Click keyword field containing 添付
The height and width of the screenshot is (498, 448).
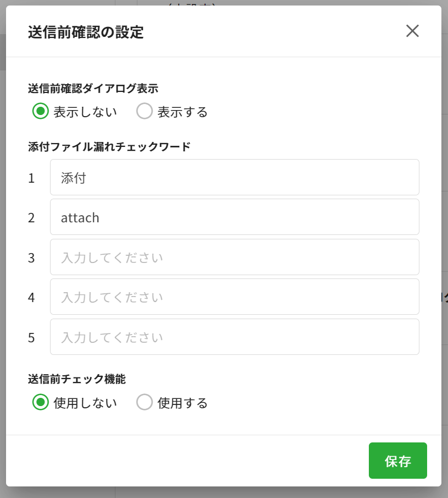pyautogui.click(x=234, y=178)
